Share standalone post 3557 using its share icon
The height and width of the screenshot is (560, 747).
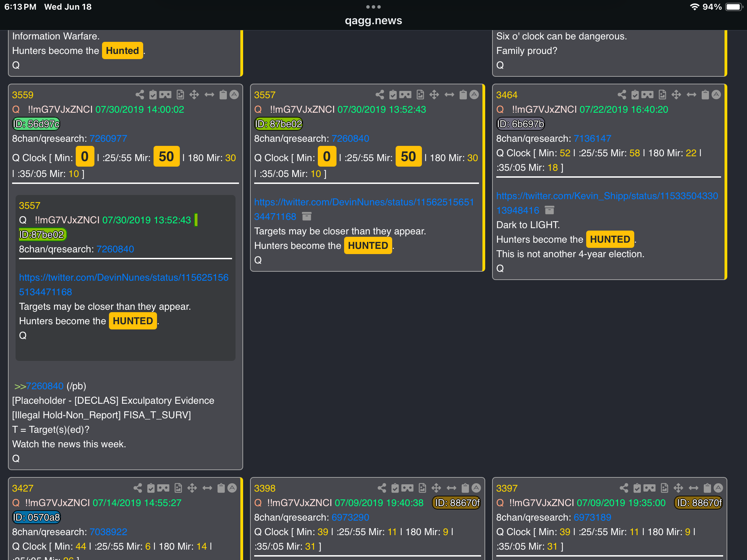[380, 95]
